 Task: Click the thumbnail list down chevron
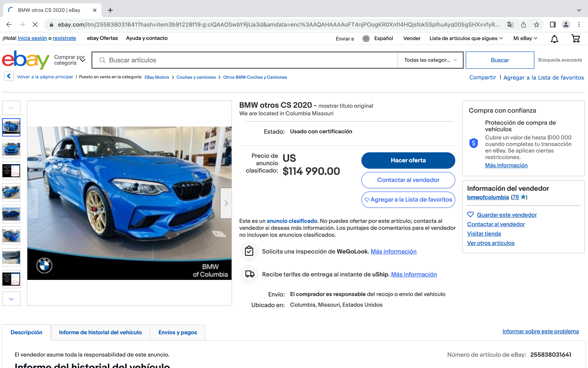pyautogui.click(x=11, y=299)
